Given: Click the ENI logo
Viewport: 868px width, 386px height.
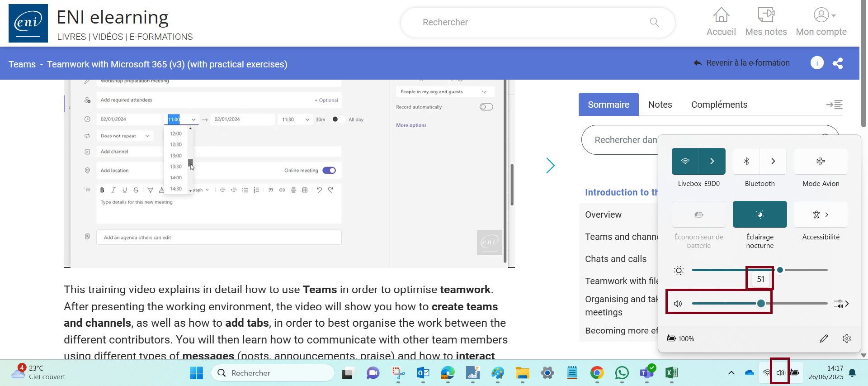Looking at the screenshot, I should click(x=28, y=23).
